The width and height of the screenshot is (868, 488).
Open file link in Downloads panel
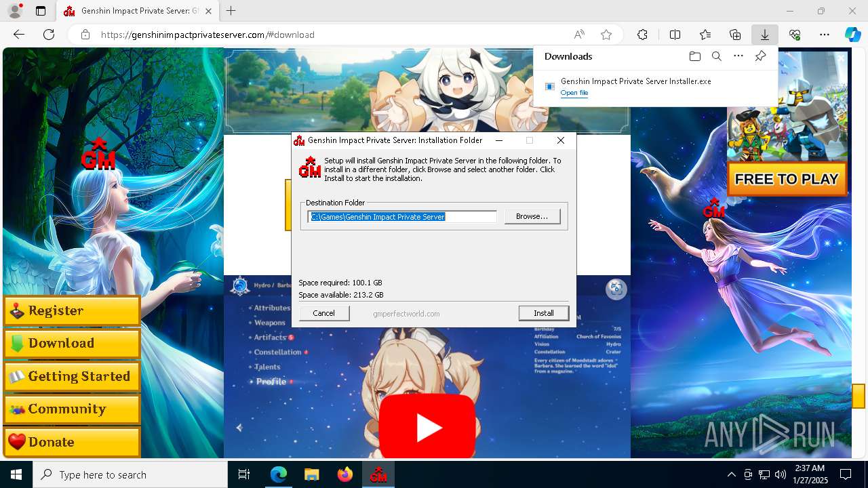pos(574,93)
